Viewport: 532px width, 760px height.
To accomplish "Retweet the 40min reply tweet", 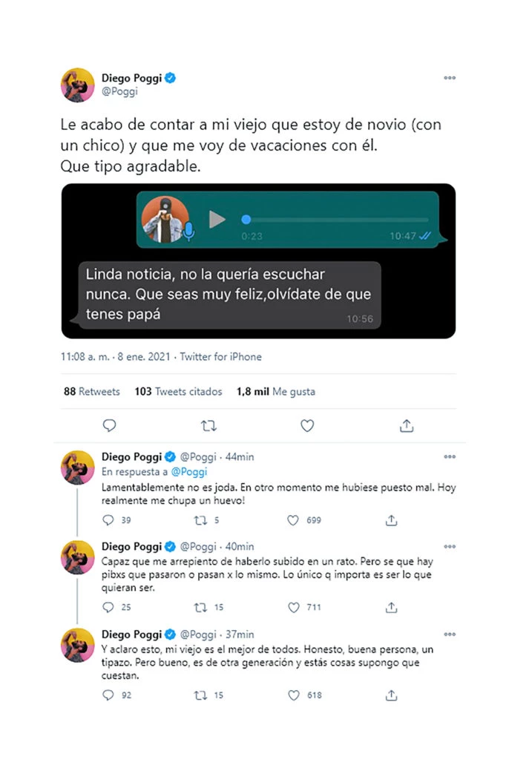I will (200, 607).
